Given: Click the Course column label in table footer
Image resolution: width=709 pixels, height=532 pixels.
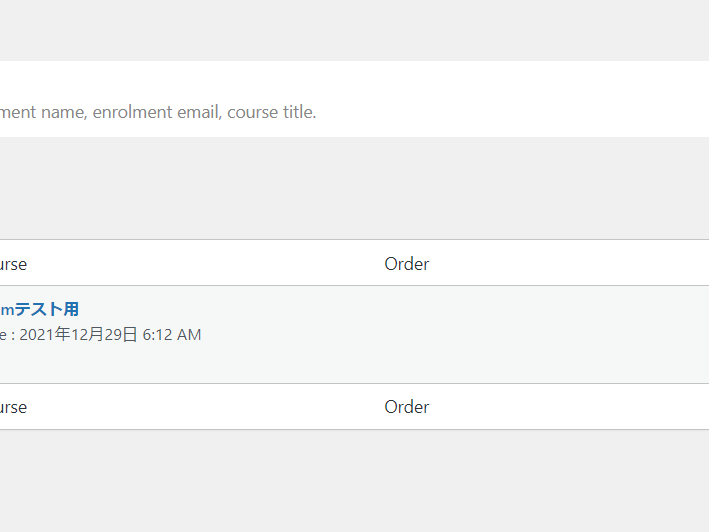Looking at the screenshot, I should click(13, 407).
